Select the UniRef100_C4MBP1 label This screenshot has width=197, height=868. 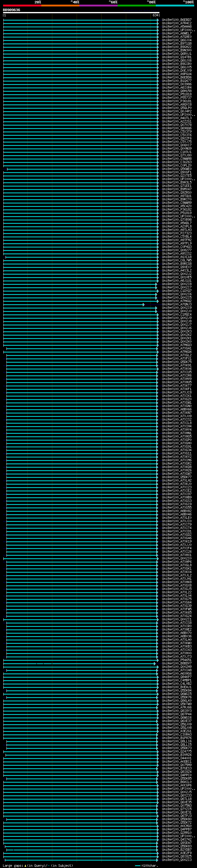pyautogui.click(x=176, y=680)
